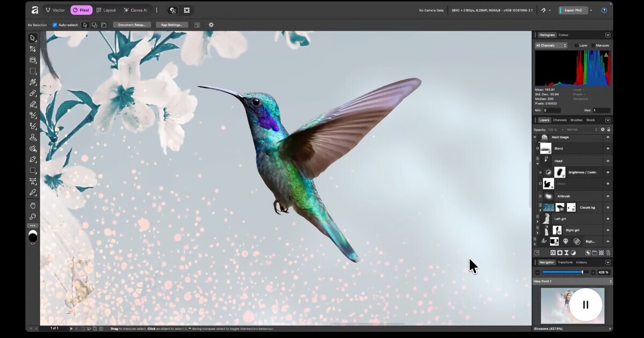Expand the Left girl layer group
Viewport: 644px width, 338px height.
point(537,221)
